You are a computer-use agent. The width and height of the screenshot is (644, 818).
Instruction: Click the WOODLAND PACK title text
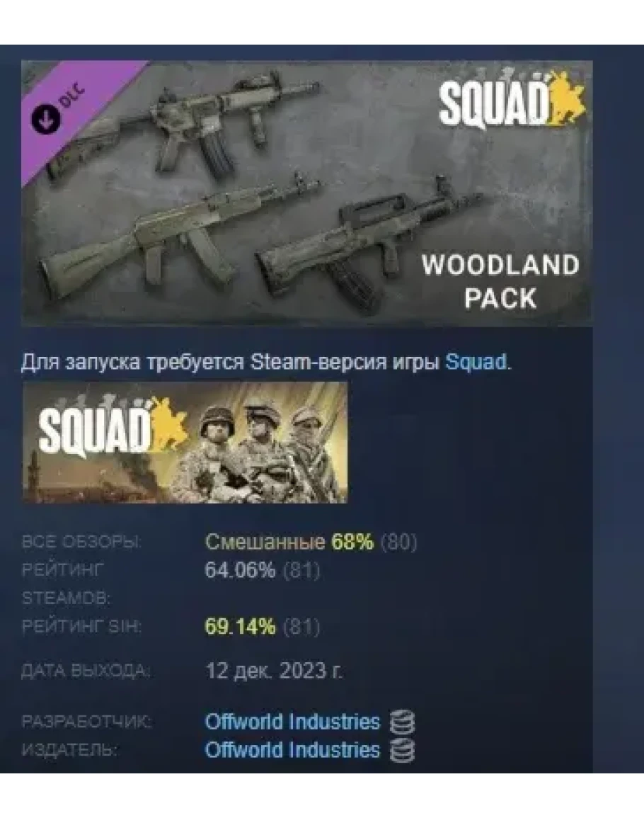500,282
